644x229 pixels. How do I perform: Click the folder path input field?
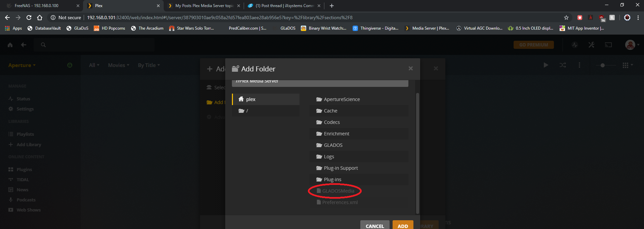click(x=320, y=83)
